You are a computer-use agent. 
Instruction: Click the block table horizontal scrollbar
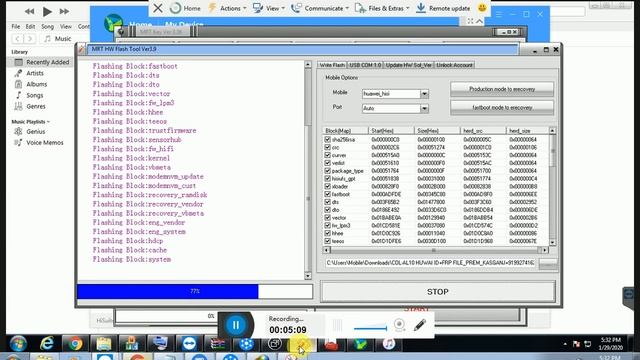point(436,250)
